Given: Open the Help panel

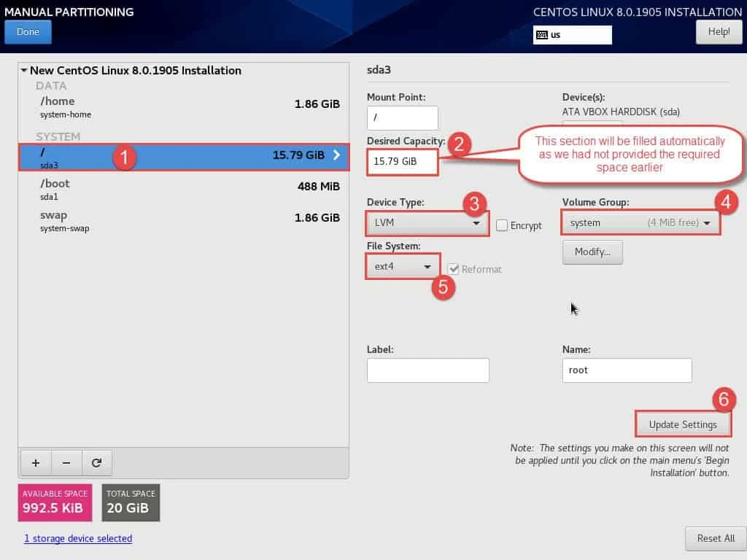Looking at the screenshot, I should (719, 31).
